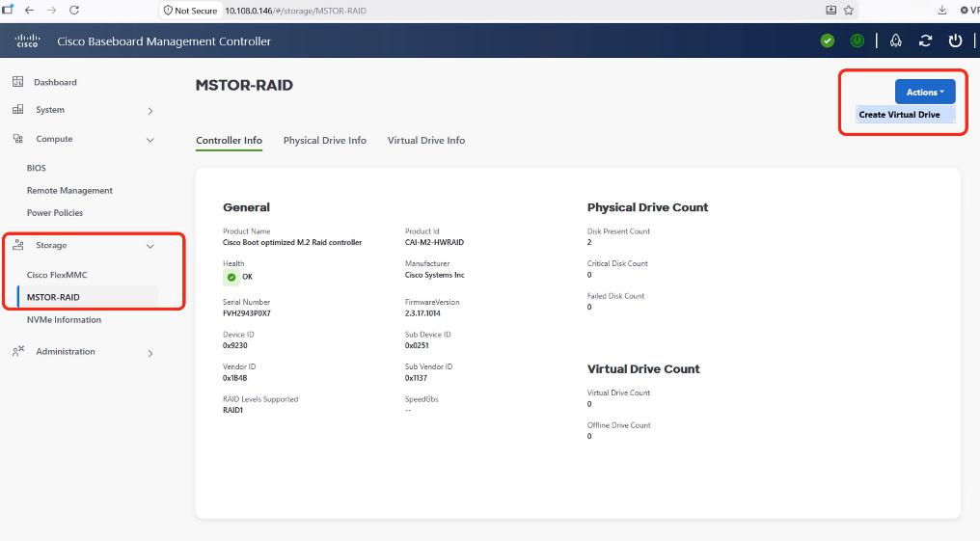This screenshot has height=541, width=980.
Task: Click the browser forward arrow
Action: (x=52, y=10)
